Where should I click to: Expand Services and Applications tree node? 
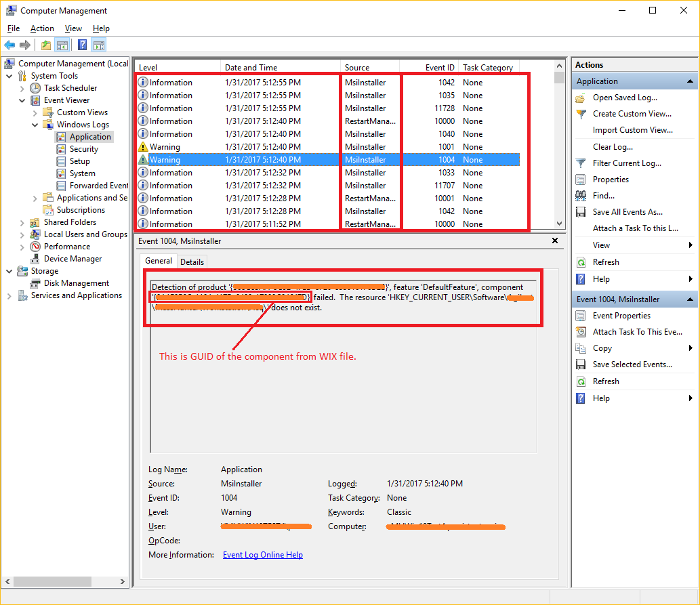coord(9,295)
